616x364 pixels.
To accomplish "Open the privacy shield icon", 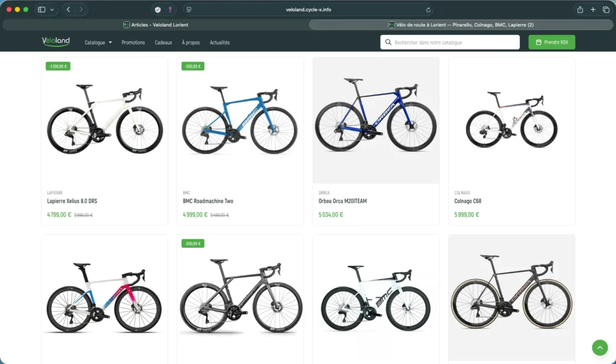I will tap(158, 10).
